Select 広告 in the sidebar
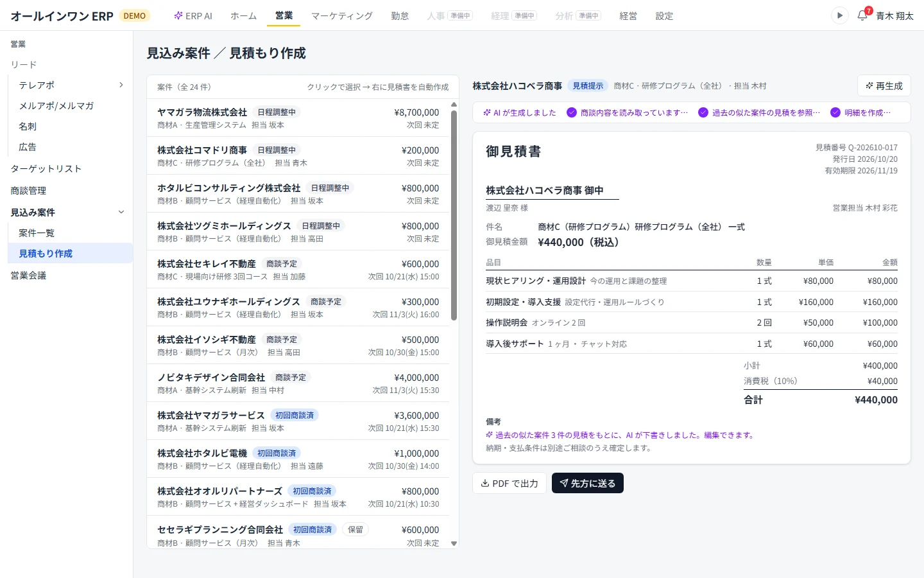The width and height of the screenshot is (924, 578). [28, 146]
